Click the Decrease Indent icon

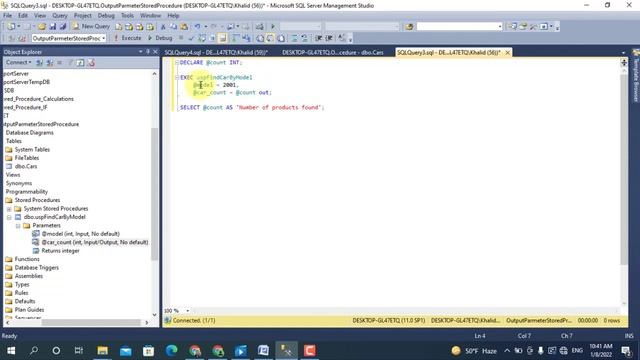(x=318, y=38)
